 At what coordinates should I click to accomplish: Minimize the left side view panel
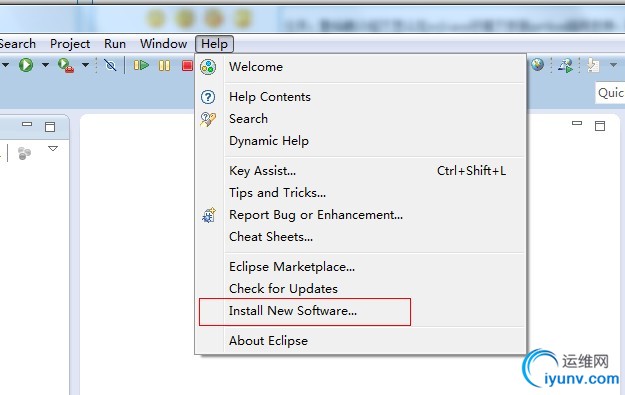(x=27, y=124)
